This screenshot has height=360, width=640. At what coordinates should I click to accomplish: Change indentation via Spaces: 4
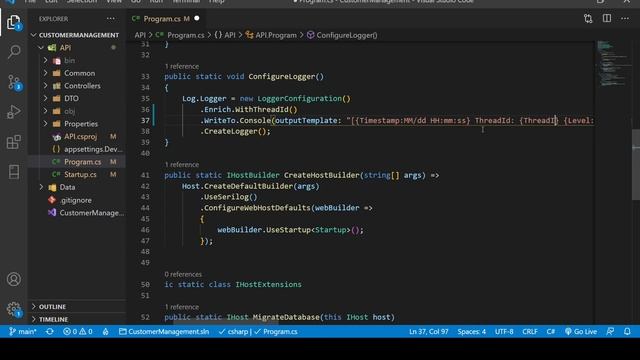click(x=471, y=331)
